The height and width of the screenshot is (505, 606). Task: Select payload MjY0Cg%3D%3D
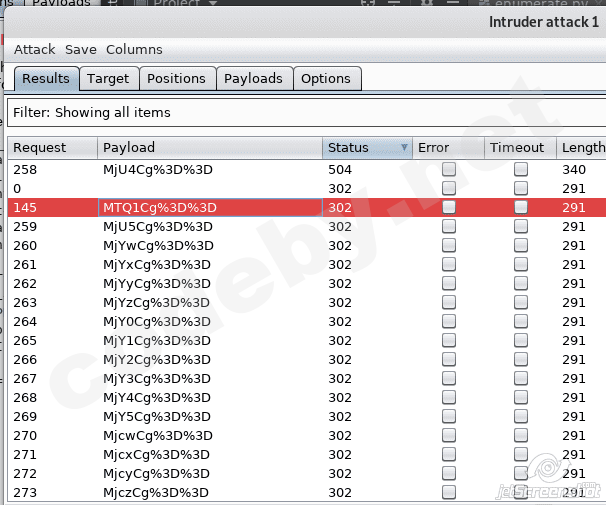157,321
